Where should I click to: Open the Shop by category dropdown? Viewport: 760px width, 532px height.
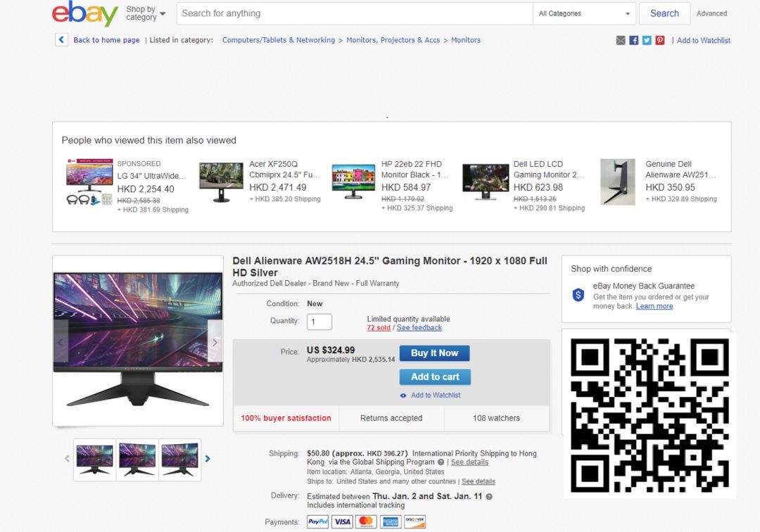coord(146,13)
